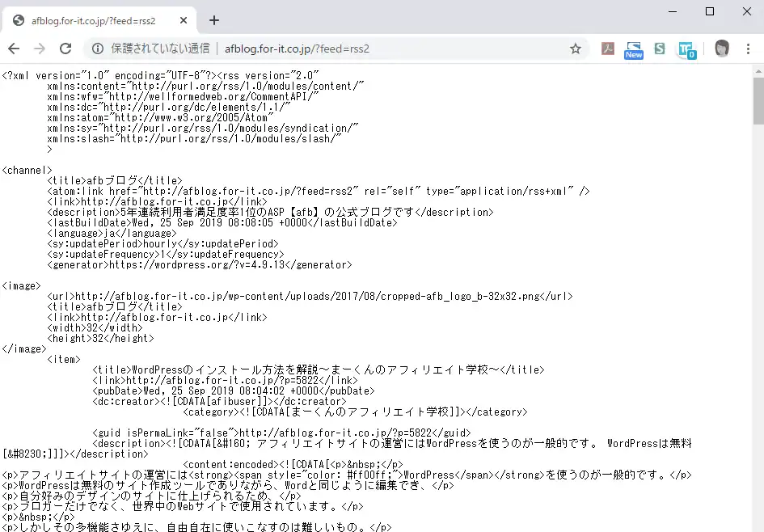This screenshot has height=532, width=764.
Task: Click the dc:creator afibuser line
Action: pos(219,402)
